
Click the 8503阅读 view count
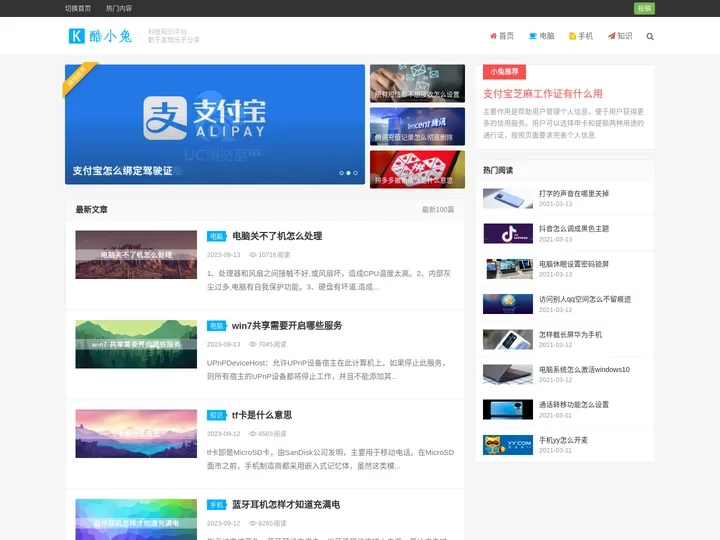(x=268, y=433)
